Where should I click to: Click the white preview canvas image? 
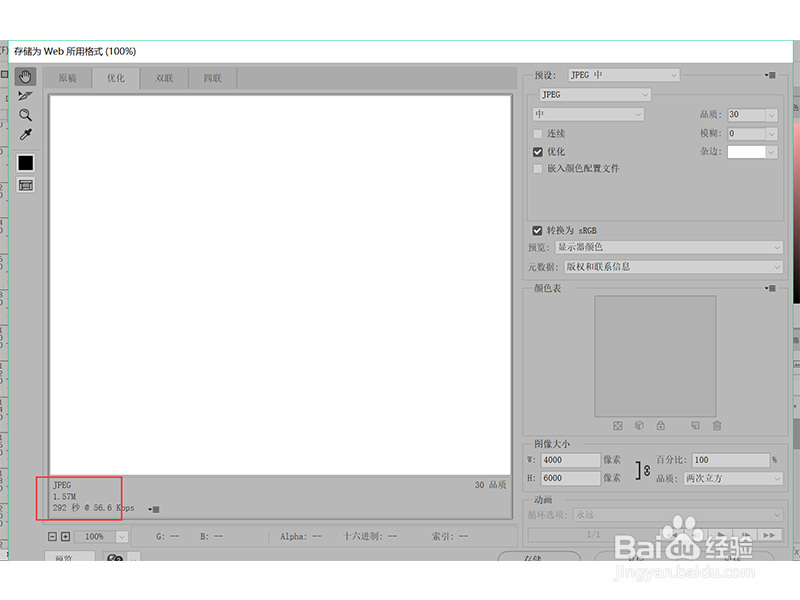(281, 286)
